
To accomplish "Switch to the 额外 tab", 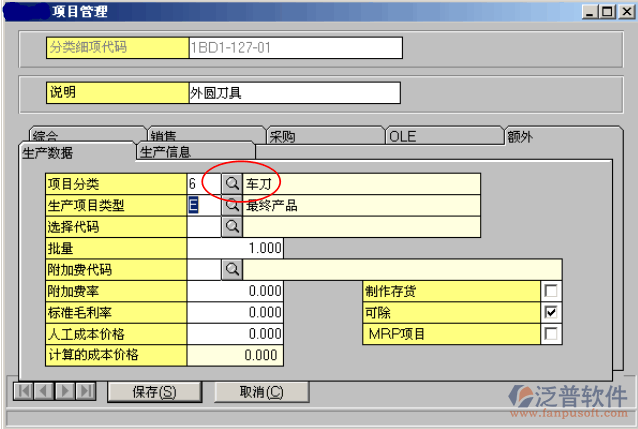I will click(x=563, y=136).
